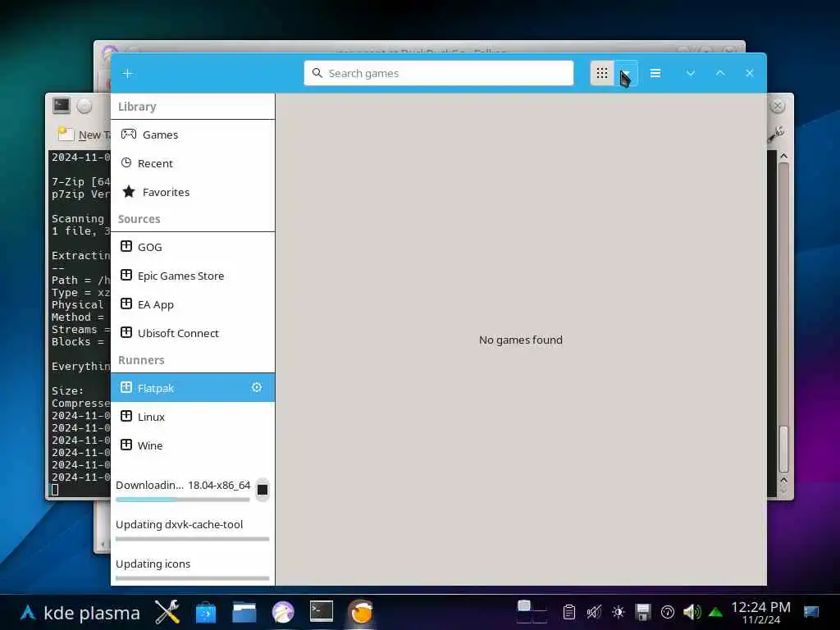The height and width of the screenshot is (630, 840).
Task: Open System Settings tools icon in taskbar
Action: (167, 612)
